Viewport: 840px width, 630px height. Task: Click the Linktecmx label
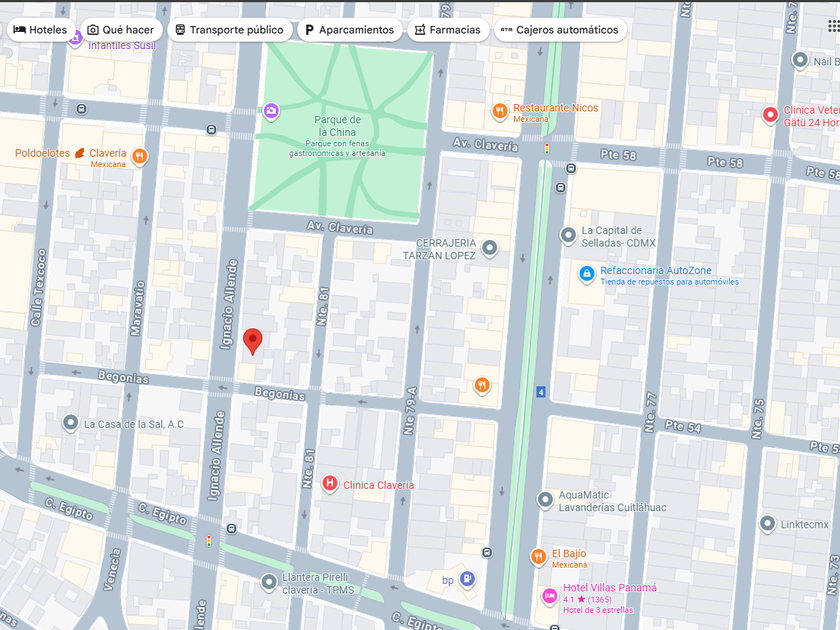[x=805, y=524]
